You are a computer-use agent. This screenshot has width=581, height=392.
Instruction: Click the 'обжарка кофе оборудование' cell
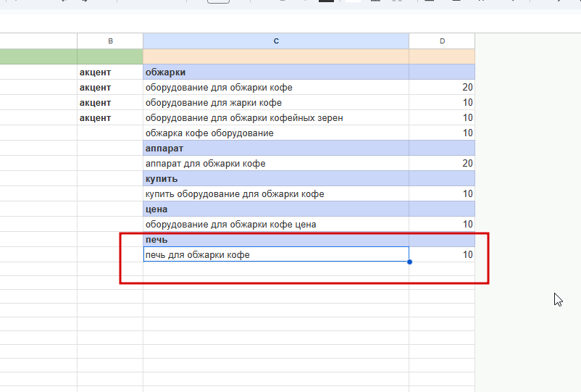pos(276,133)
